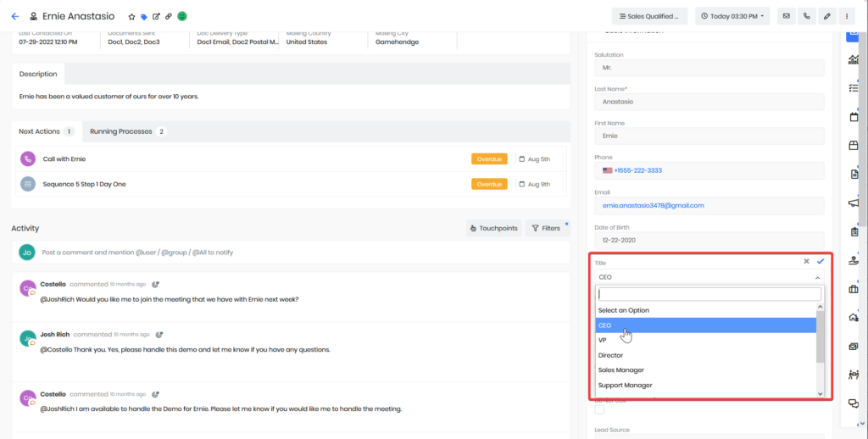Click the Touchpoints button
868x439 pixels.
(x=493, y=228)
